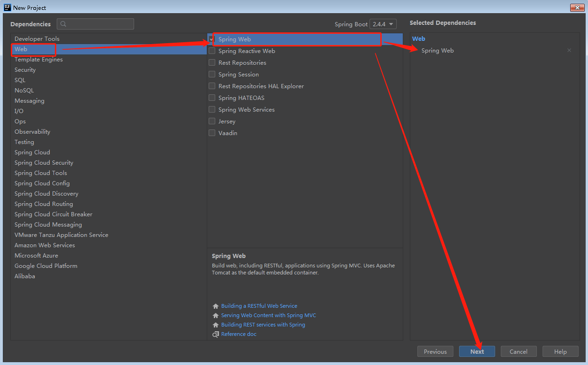588x365 pixels.
Task: Go to the Next wizard step
Action: pyautogui.click(x=477, y=352)
